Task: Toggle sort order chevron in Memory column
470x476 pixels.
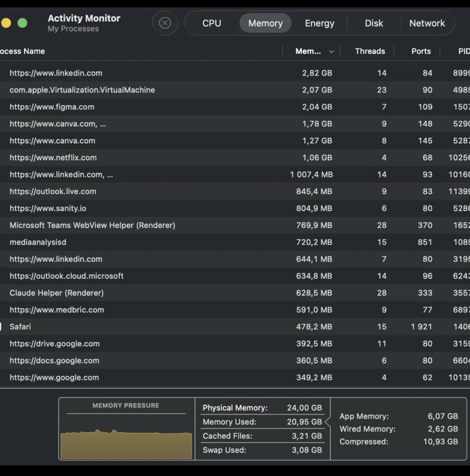Action: (x=331, y=51)
